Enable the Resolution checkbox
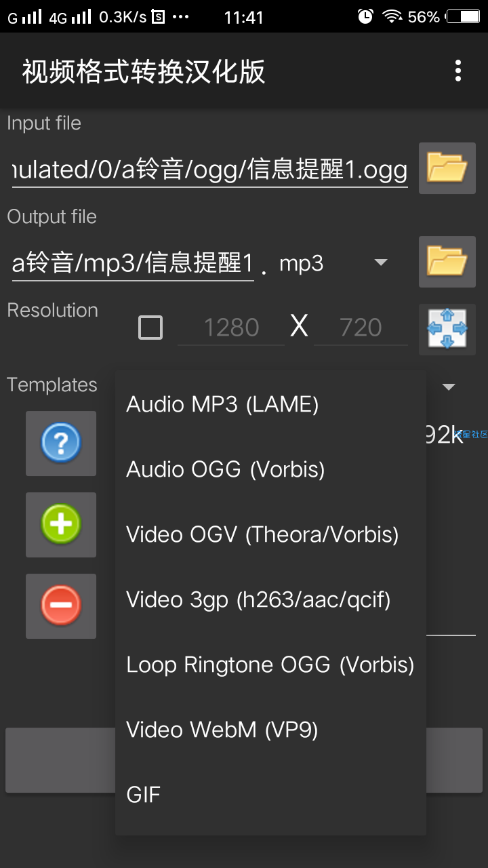 pyautogui.click(x=150, y=328)
